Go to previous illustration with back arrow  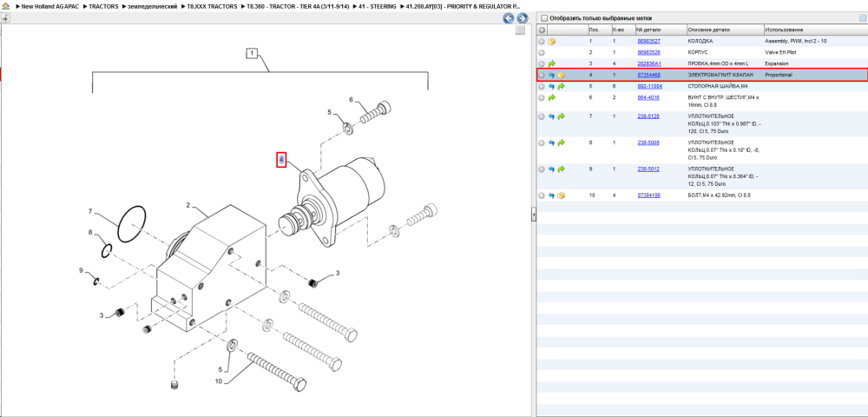[508, 18]
